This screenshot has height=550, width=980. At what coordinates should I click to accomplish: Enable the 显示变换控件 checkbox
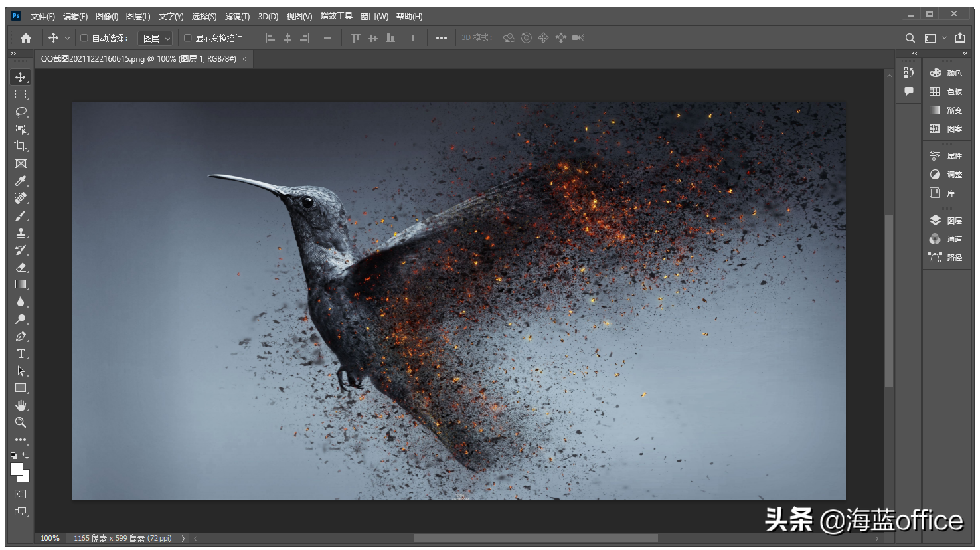point(188,38)
